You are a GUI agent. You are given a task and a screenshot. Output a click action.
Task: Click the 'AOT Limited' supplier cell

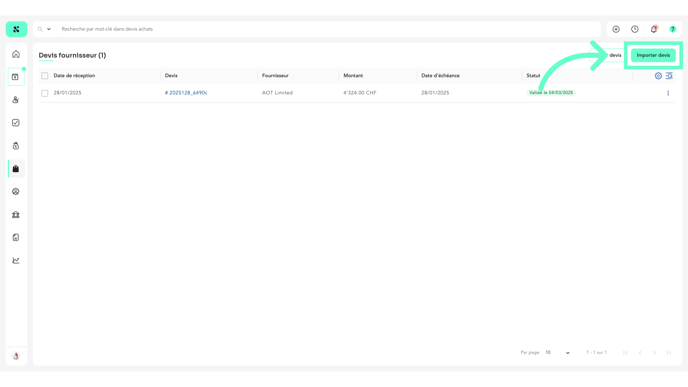pyautogui.click(x=277, y=93)
